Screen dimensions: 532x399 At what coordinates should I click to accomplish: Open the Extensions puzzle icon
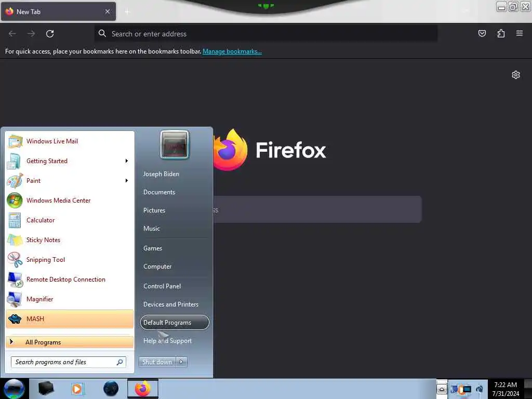pyautogui.click(x=501, y=33)
